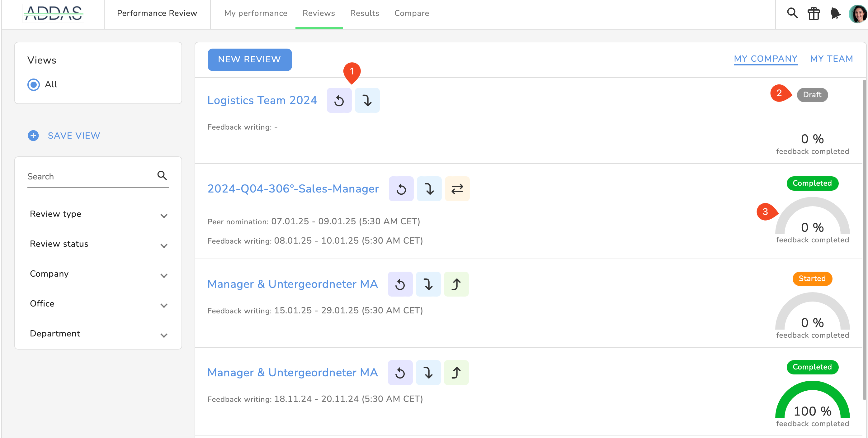The image size is (868, 438).
Task: Click the two-way arrows icon on 2024-Q04-306°-Sales-Manager
Action: tap(457, 189)
